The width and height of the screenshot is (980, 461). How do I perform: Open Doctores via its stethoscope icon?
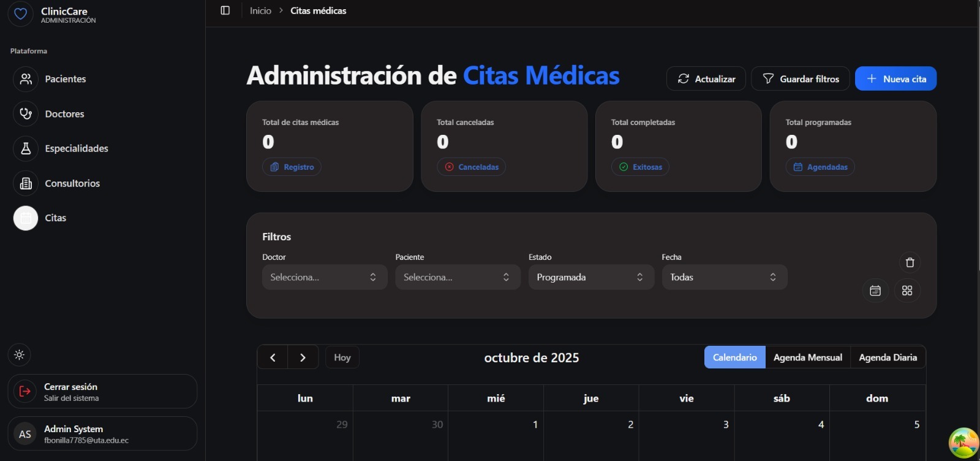pyautogui.click(x=26, y=114)
